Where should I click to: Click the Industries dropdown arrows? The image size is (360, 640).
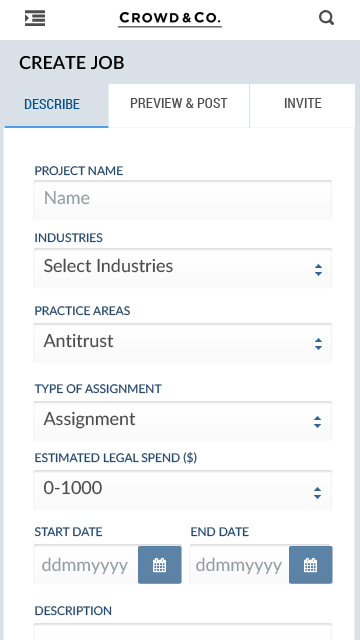pos(318,270)
